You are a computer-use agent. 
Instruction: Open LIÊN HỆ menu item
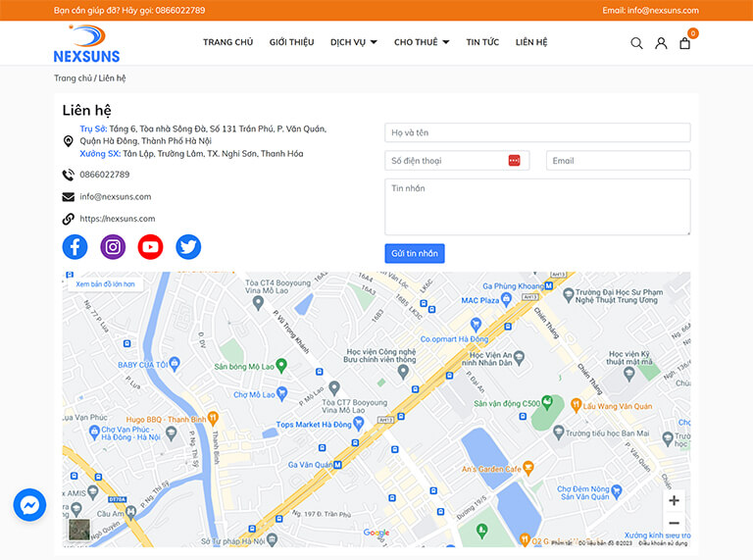531,42
